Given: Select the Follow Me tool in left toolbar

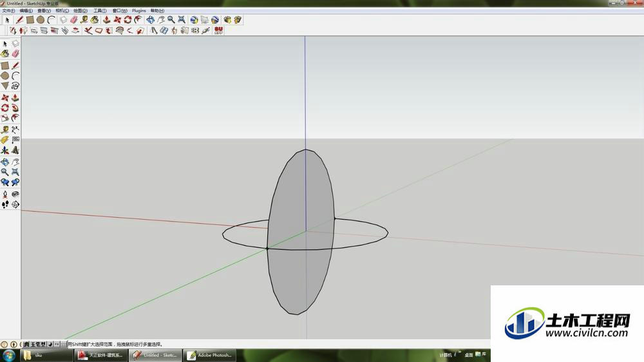Looking at the screenshot, I should (x=15, y=108).
